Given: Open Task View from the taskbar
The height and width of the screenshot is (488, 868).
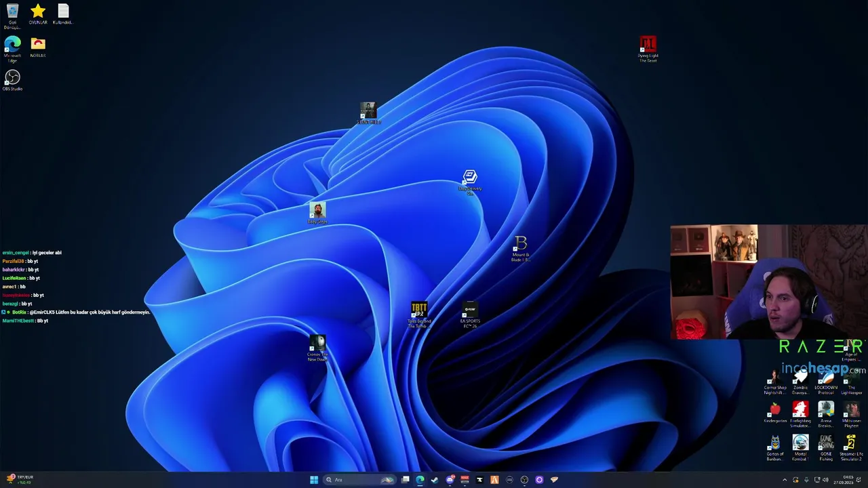Looking at the screenshot, I should click(x=405, y=480).
